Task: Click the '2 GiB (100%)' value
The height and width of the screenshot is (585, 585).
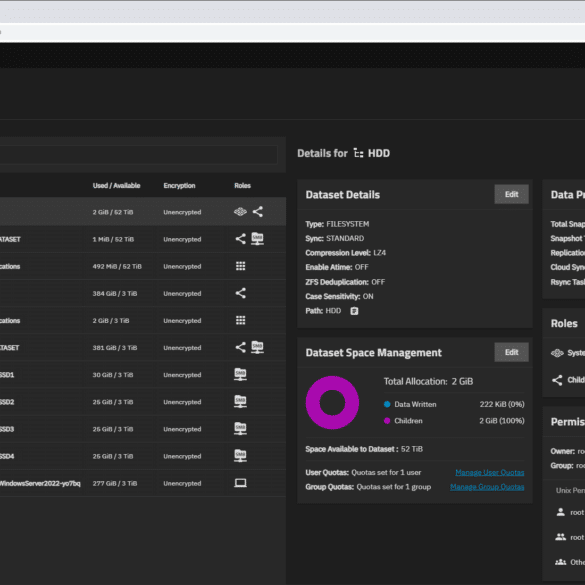Action: pyautogui.click(x=502, y=421)
